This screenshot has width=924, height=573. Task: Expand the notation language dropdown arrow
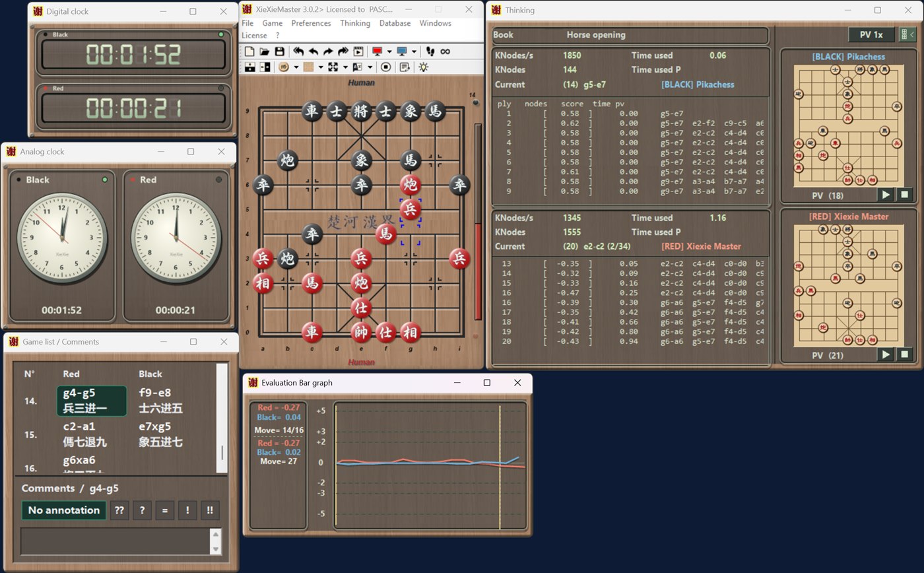click(370, 67)
